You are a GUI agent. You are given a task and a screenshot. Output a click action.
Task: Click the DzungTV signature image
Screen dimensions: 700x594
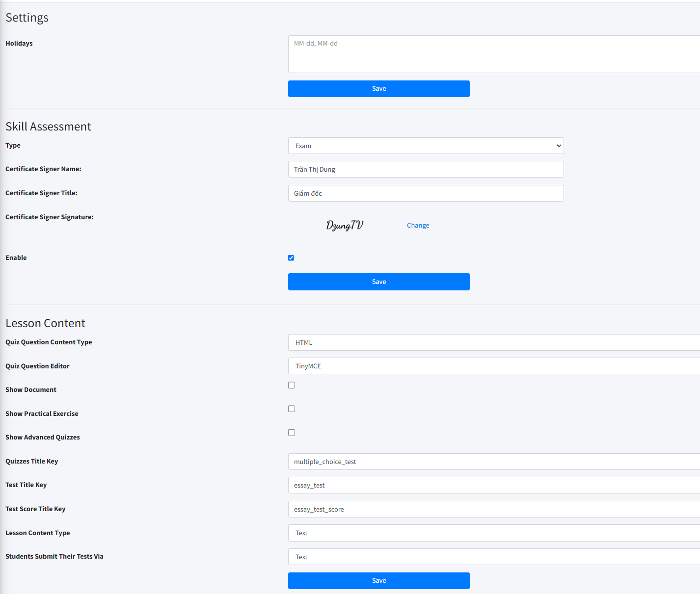tap(345, 225)
